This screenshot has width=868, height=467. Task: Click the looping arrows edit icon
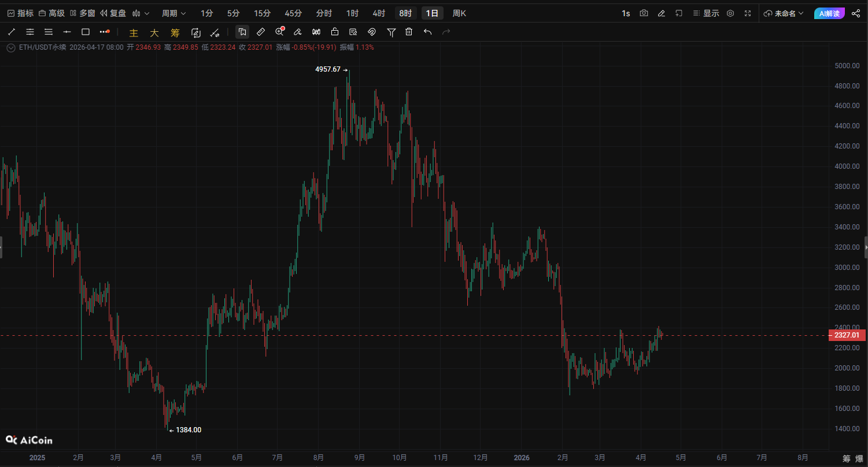[195, 32]
